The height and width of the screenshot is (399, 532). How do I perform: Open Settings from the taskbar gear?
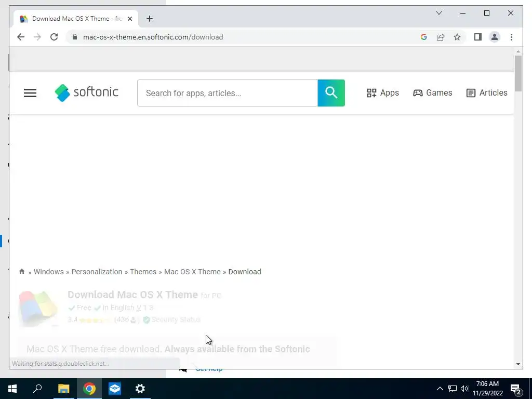pos(140,389)
